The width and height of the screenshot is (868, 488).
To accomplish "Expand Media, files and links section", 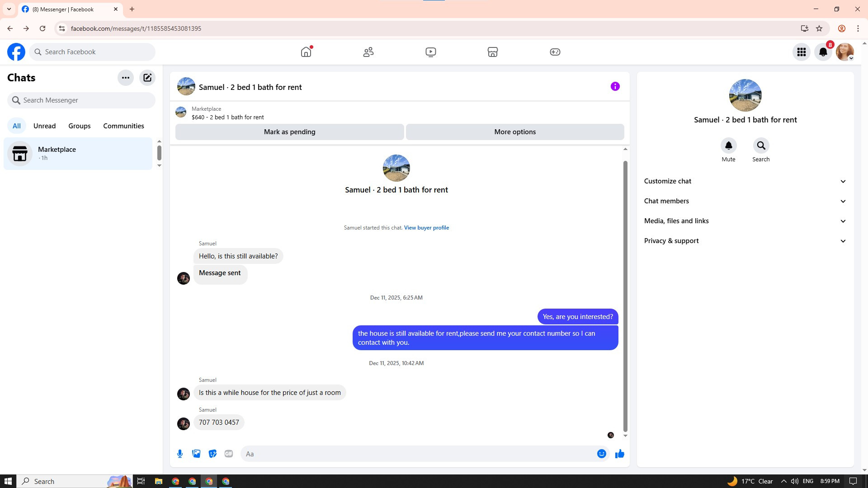I will (745, 221).
